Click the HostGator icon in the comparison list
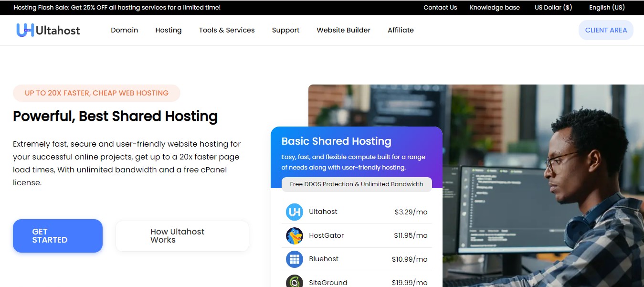Viewport: 644px width, 287px height. [x=294, y=235]
